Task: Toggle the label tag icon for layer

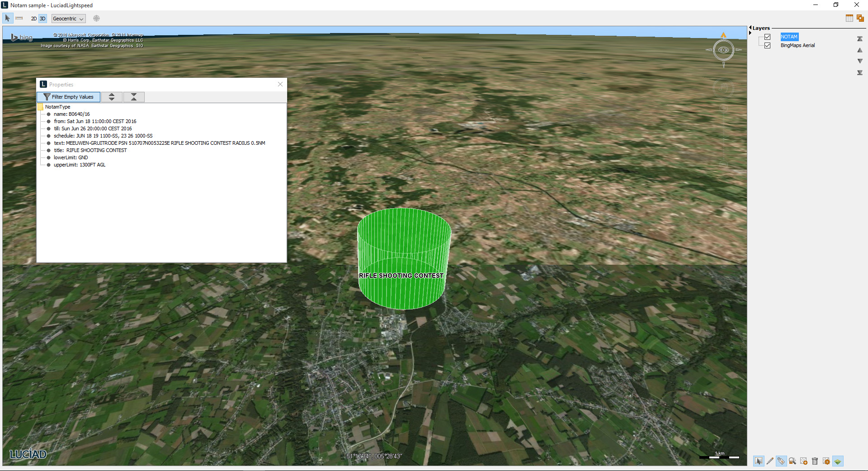Action: [781, 461]
